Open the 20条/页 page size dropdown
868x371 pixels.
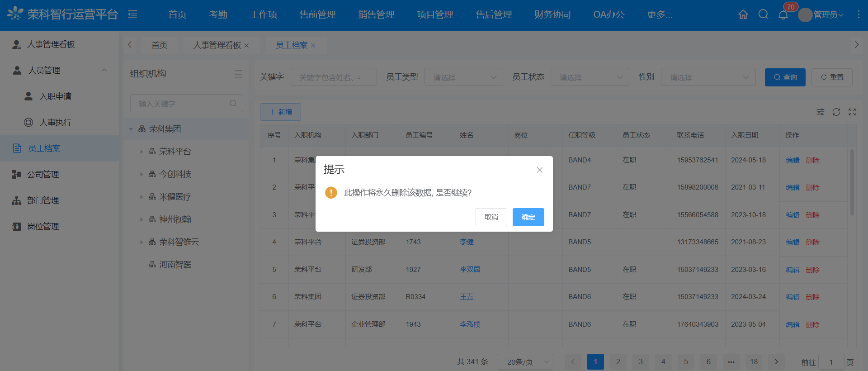click(525, 362)
